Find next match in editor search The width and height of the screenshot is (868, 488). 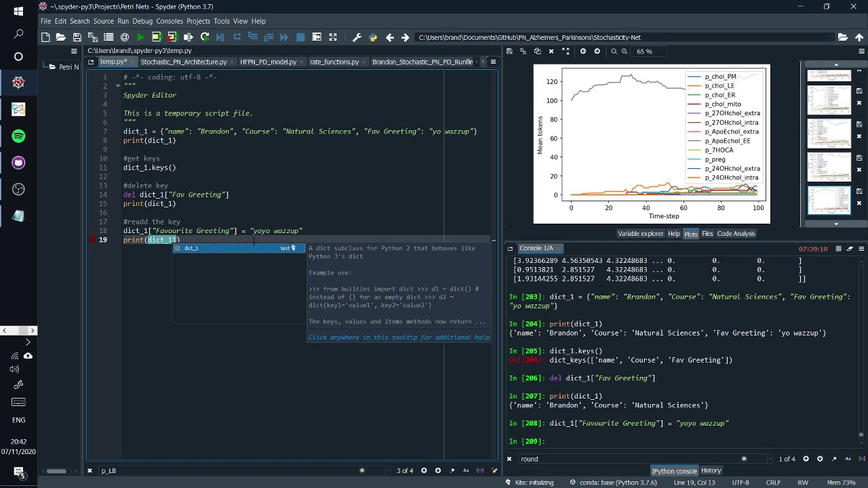pos(438,470)
